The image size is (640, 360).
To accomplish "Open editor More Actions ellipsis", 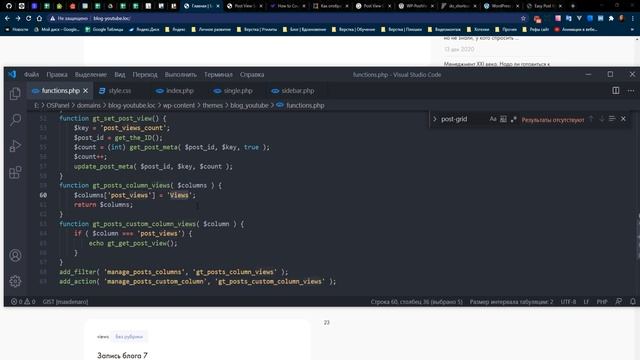I will (631, 91).
